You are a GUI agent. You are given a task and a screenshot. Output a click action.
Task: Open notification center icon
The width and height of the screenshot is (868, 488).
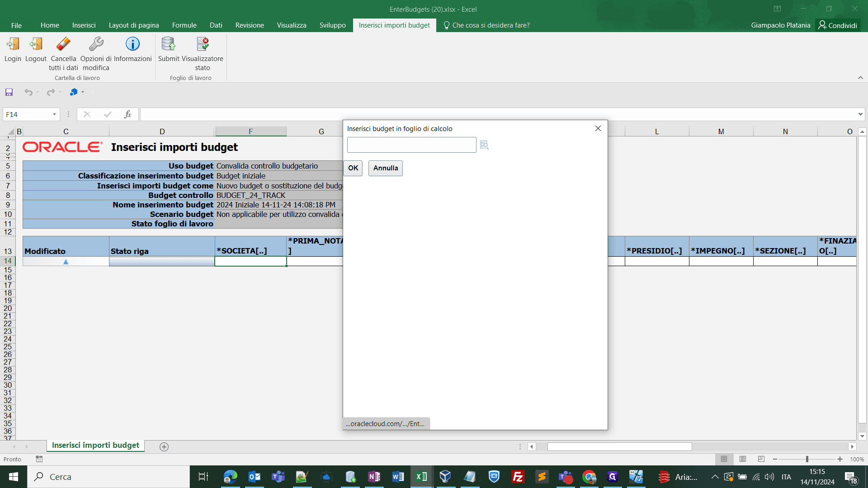850,477
